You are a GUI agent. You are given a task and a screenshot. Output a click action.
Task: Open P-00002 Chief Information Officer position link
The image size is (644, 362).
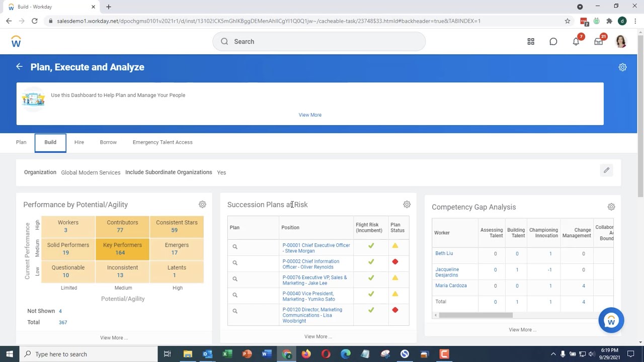click(310, 264)
